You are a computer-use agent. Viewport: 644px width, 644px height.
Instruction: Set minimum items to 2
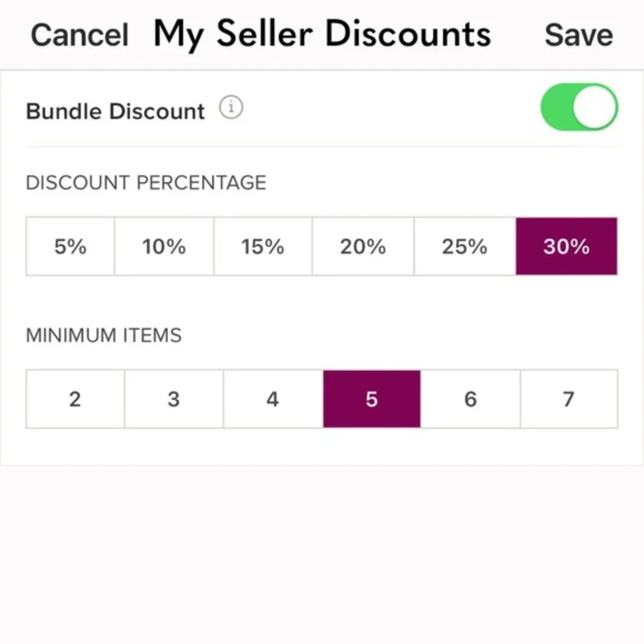click(75, 399)
